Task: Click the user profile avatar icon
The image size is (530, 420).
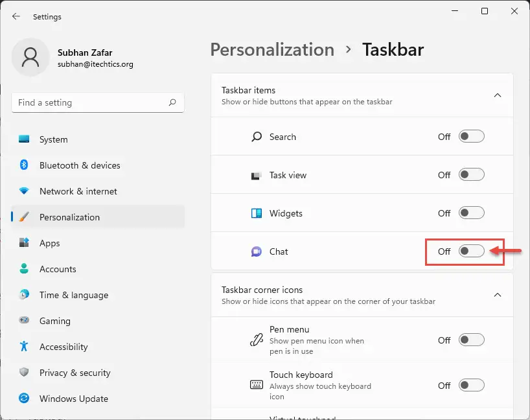Action: tap(30, 57)
